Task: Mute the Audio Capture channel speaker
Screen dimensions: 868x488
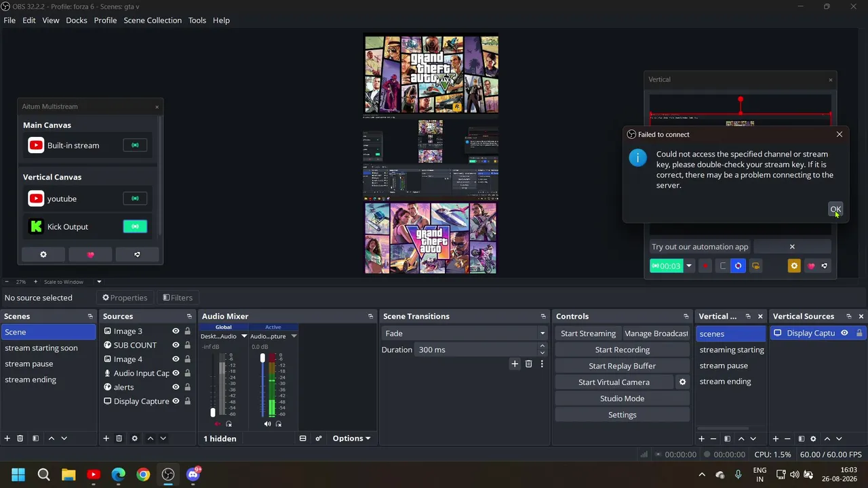Action: click(267, 424)
